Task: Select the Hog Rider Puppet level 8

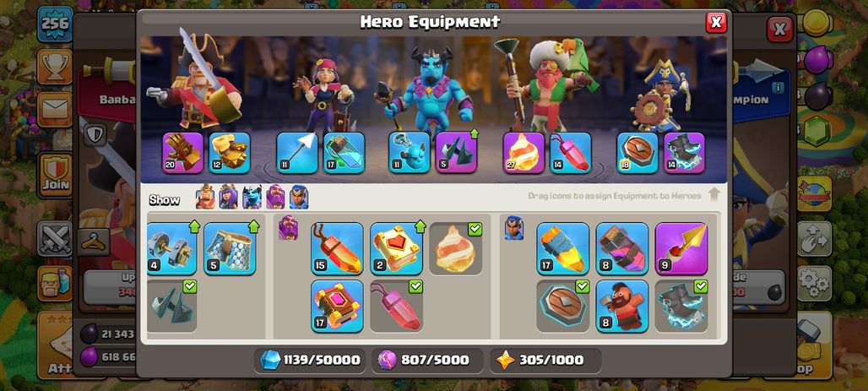Action: tap(622, 307)
